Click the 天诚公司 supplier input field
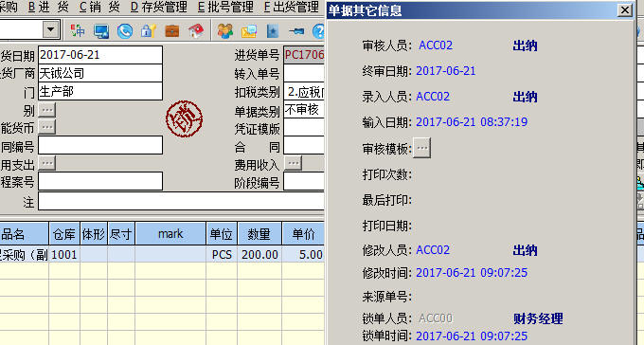Viewport: 644px width, 345px height. point(100,73)
